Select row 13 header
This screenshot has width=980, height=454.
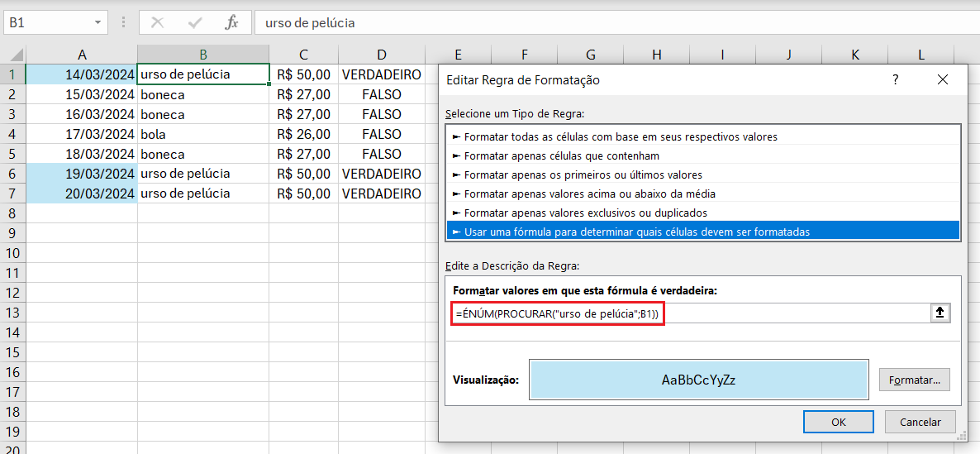(x=13, y=313)
